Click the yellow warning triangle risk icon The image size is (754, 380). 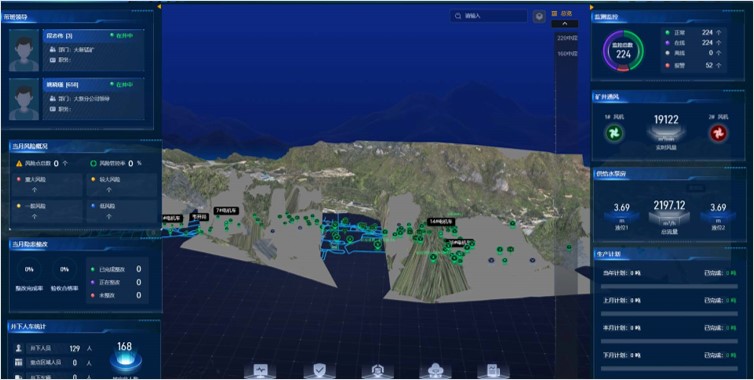19,164
